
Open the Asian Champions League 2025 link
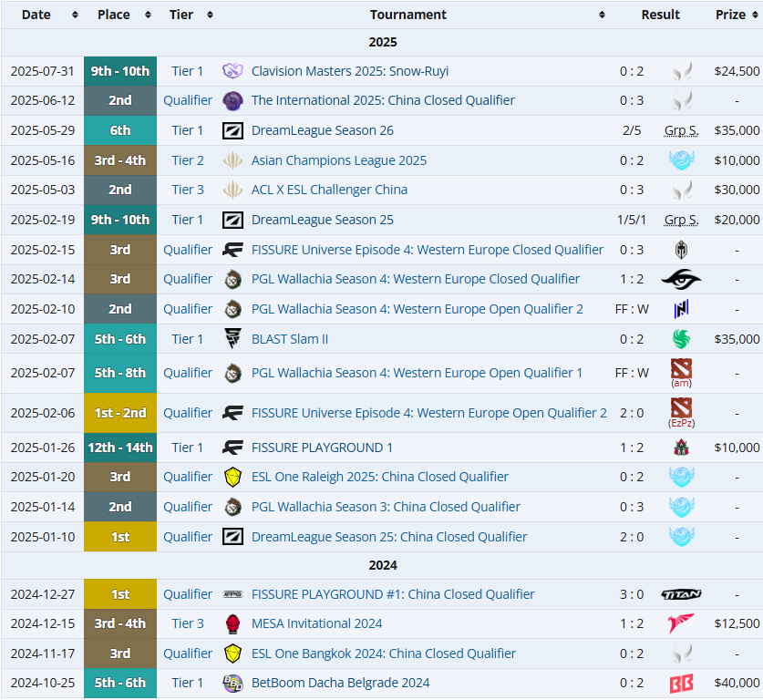(338, 160)
